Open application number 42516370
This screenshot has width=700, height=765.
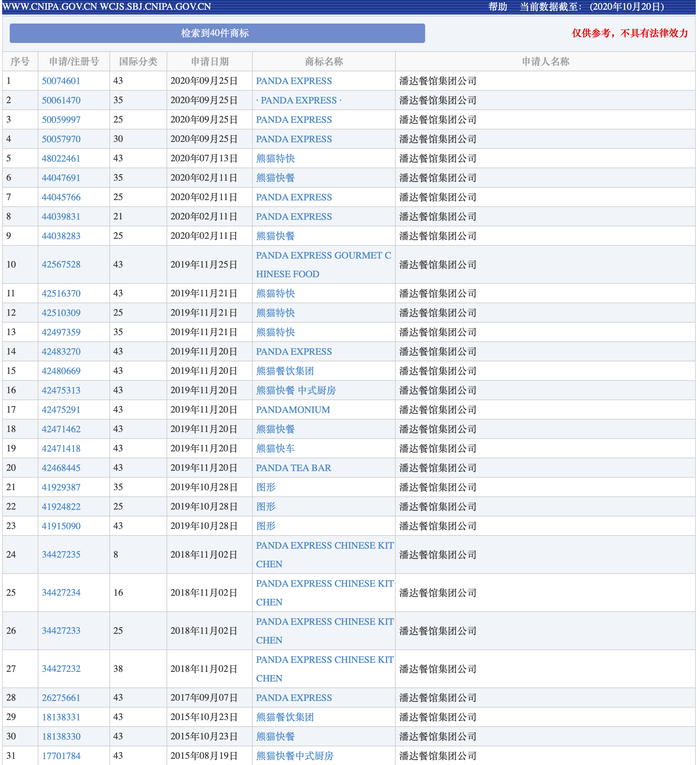(x=61, y=294)
